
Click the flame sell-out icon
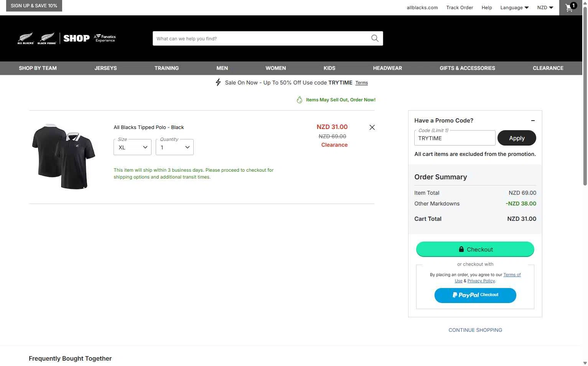click(300, 100)
